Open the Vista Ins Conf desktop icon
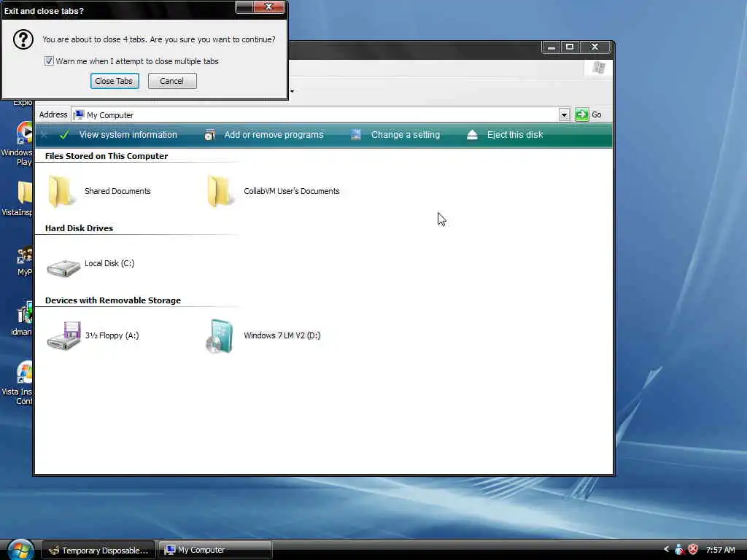This screenshot has height=560, width=747. point(24,372)
